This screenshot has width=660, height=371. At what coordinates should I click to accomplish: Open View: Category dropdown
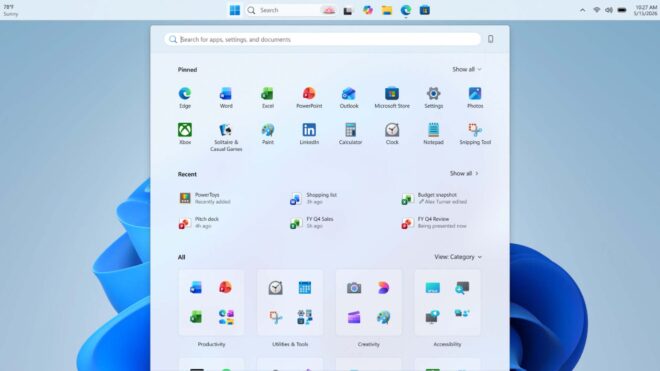458,257
